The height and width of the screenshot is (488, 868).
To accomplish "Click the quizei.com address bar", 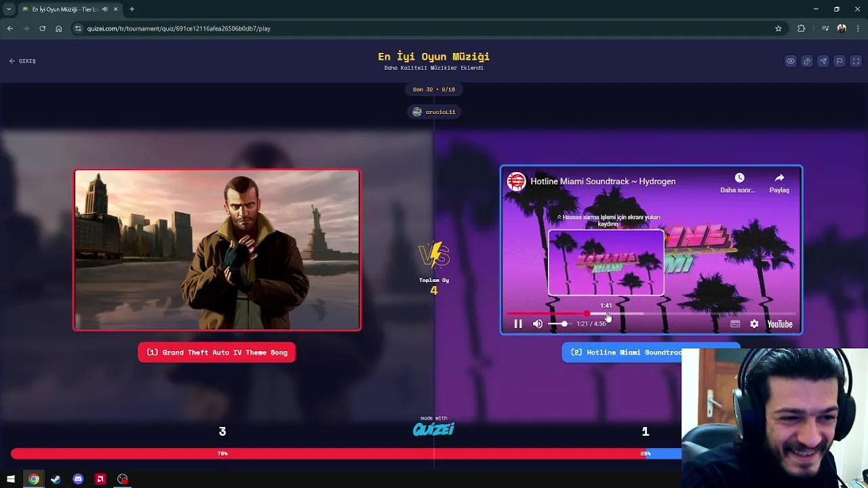I will [427, 28].
